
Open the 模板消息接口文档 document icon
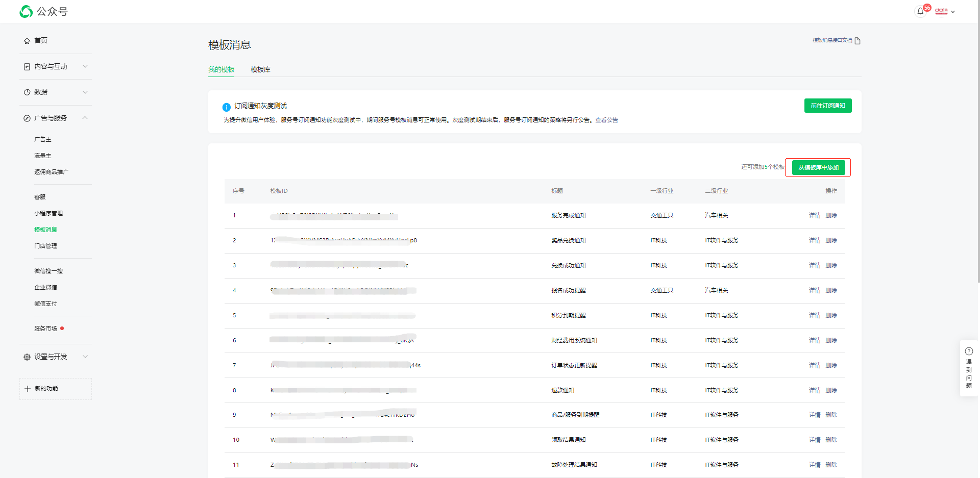857,41
